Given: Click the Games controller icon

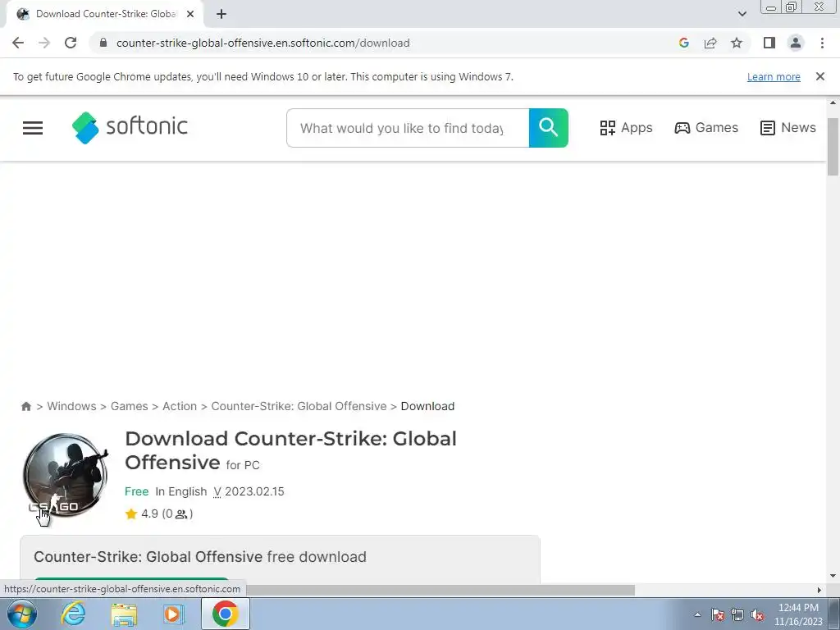Looking at the screenshot, I should (682, 127).
